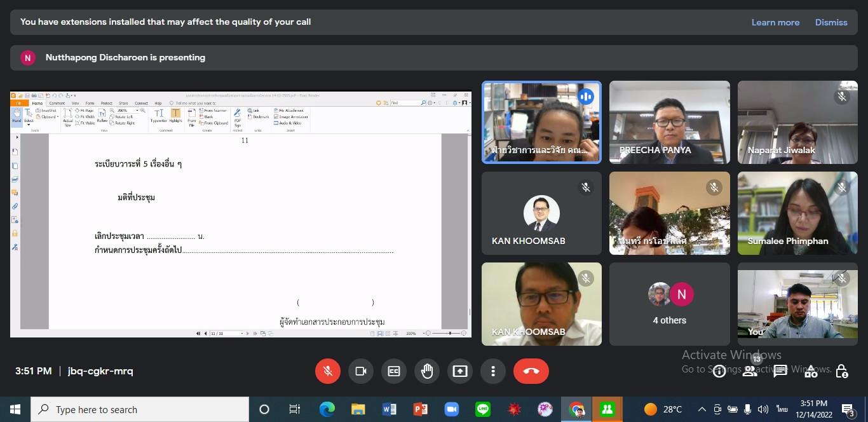Open host controls lock icon
Viewport: 868px width, 422px height.
(841, 372)
